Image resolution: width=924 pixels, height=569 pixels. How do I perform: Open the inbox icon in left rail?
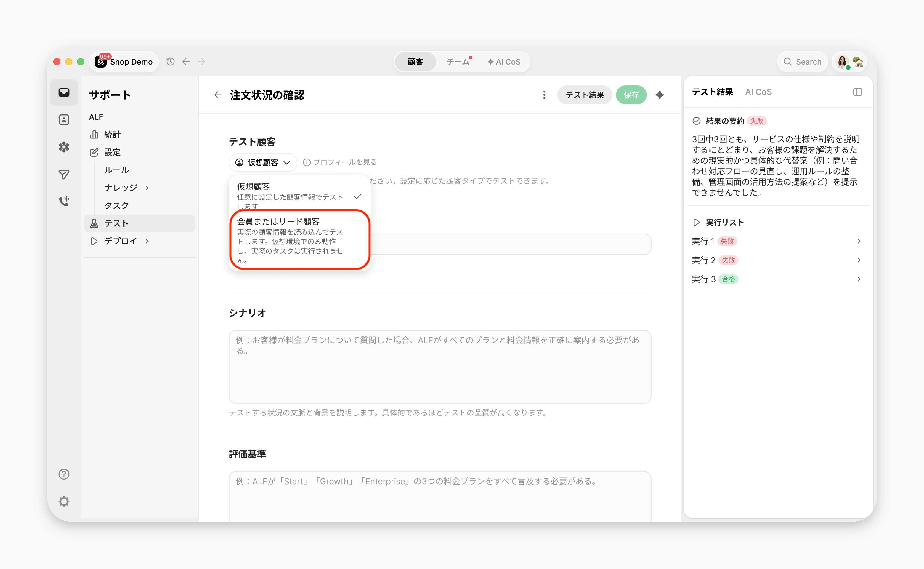click(64, 92)
